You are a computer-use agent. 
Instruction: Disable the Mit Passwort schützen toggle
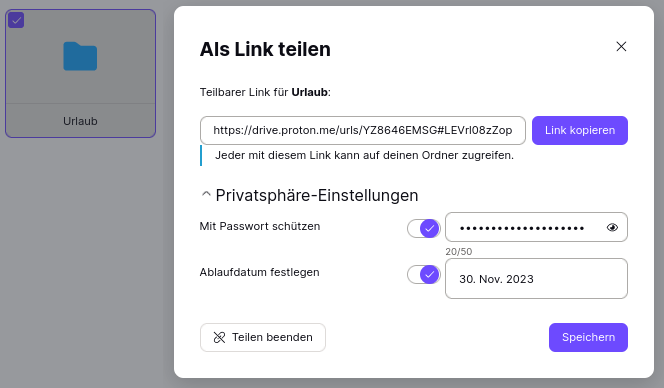tap(423, 229)
